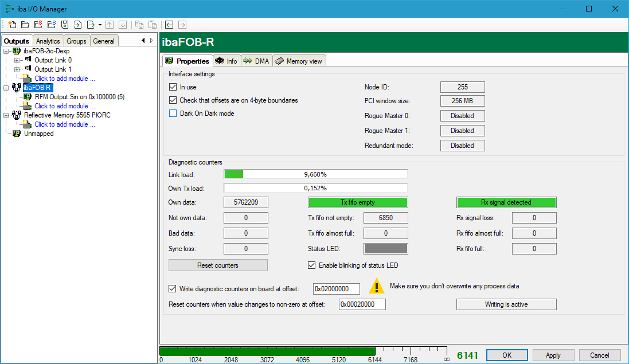Uncheck the In use checkbox

pyautogui.click(x=173, y=87)
